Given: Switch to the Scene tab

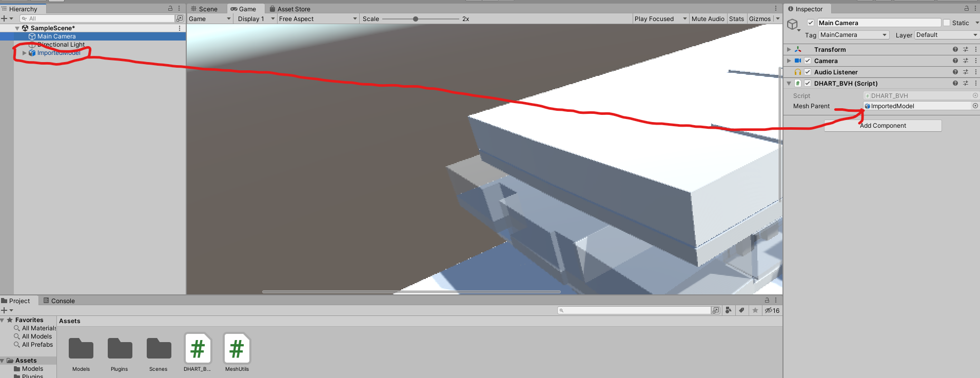Looking at the screenshot, I should coord(204,9).
